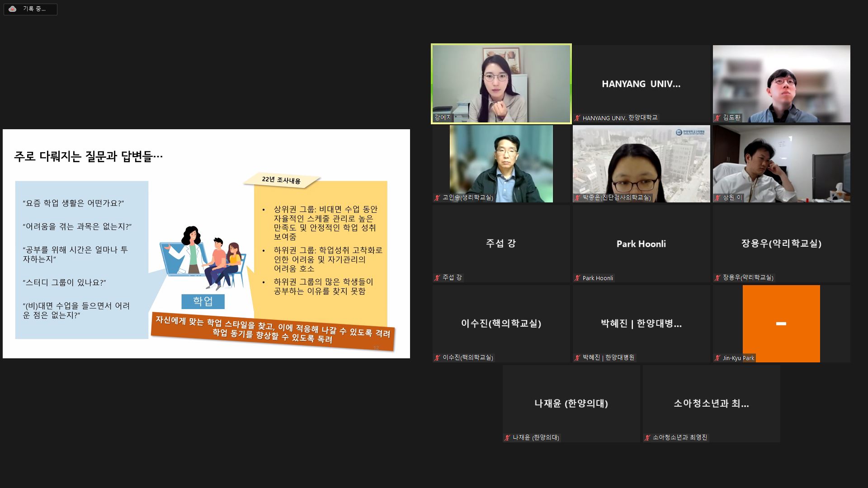Click the 기록 중 recording status text

tap(34, 9)
